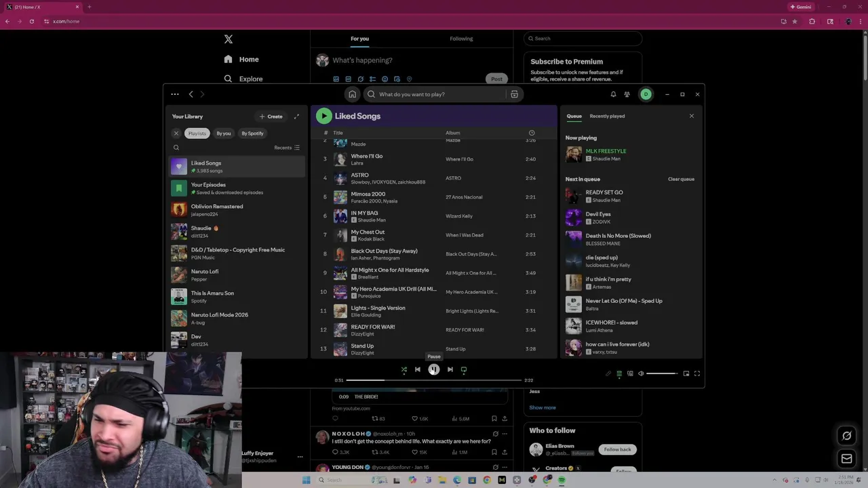This screenshot has width=868, height=488.
Task: Open Gemini in the Chrome toolbar
Action: tap(800, 7)
